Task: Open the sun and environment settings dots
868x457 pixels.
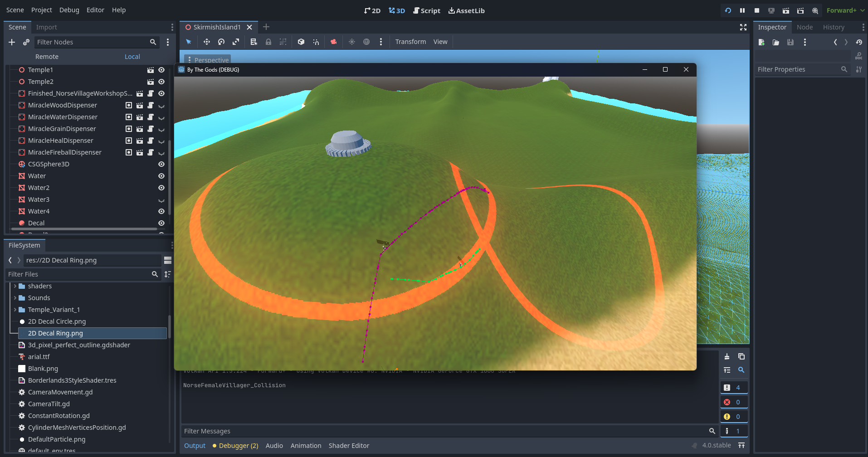Action: pyautogui.click(x=381, y=42)
